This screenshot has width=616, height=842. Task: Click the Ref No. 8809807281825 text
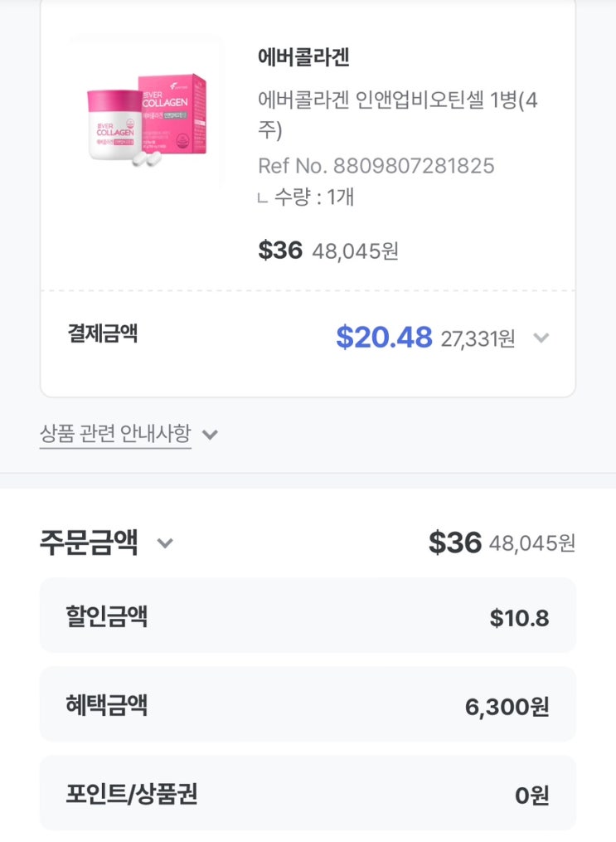(x=376, y=166)
